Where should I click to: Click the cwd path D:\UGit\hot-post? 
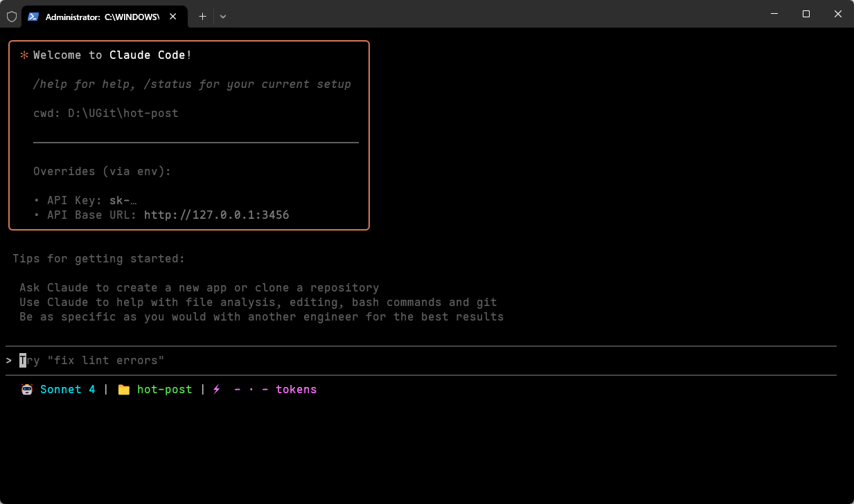pos(123,114)
